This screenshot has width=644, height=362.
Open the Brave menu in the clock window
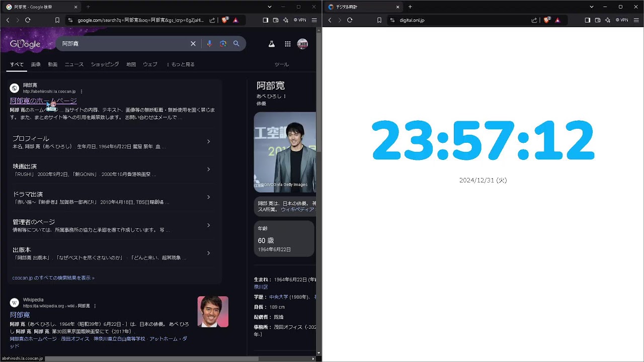click(x=636, y=20)
